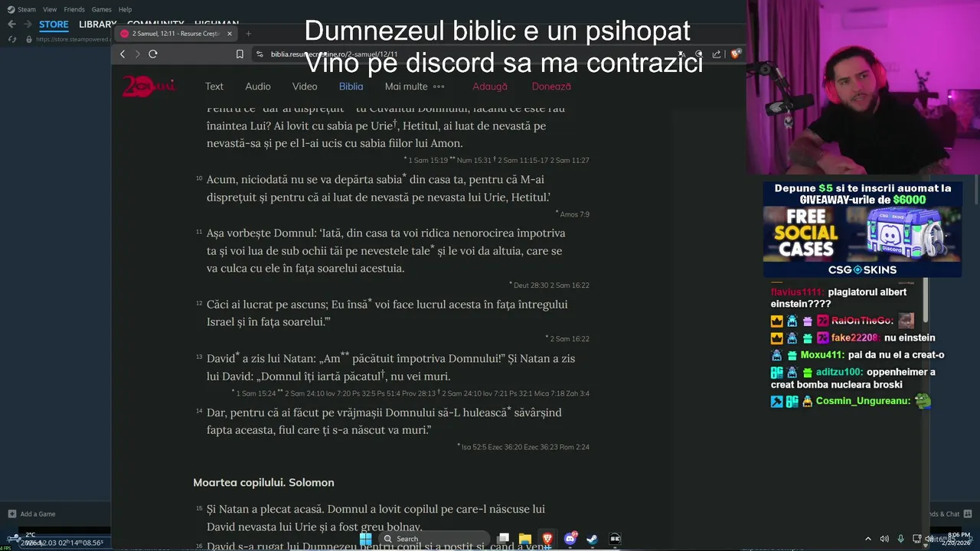
Task: Open Discord from the taskbar
Action: point(570,539)
